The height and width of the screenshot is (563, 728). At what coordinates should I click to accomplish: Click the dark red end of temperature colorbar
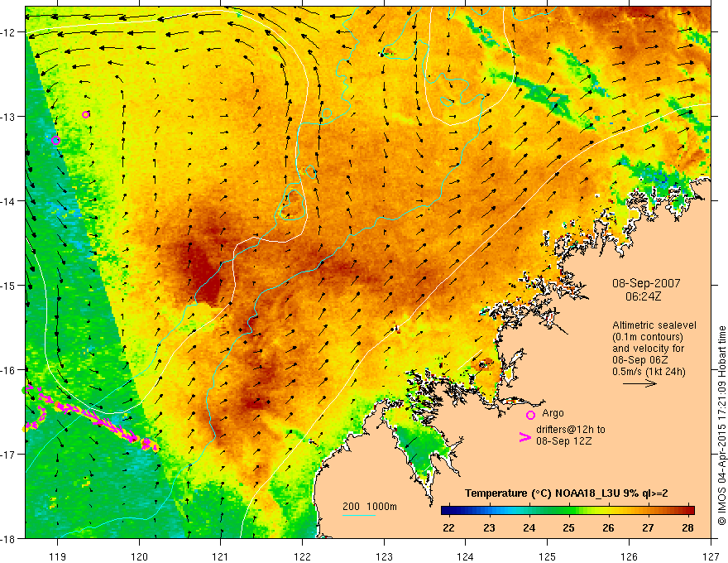[x=689, y=511]
